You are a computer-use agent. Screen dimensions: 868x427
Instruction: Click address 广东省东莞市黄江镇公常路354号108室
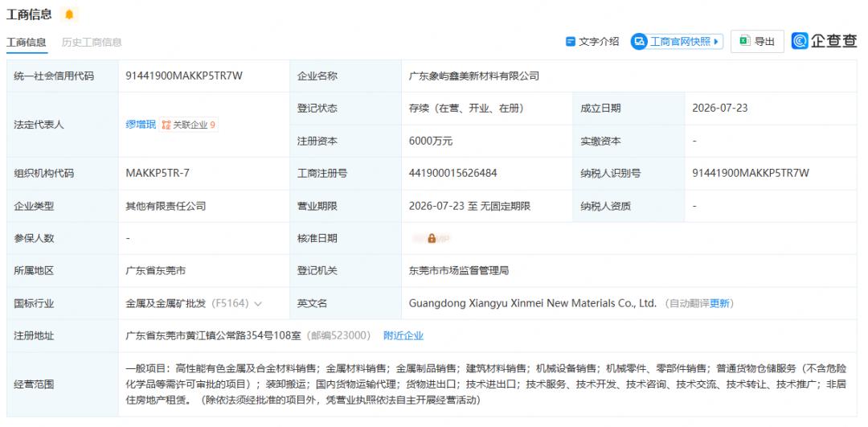[215, 335]
